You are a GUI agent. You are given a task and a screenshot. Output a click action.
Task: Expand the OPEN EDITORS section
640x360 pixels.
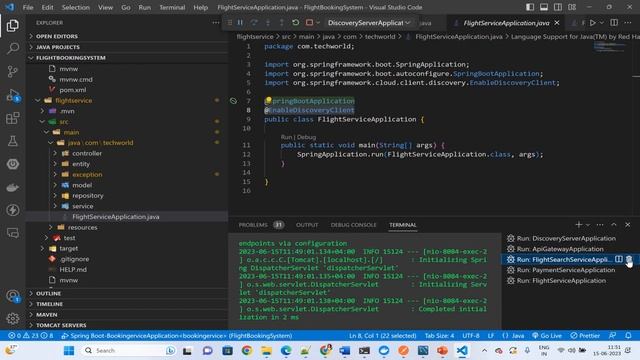(127, 36)
